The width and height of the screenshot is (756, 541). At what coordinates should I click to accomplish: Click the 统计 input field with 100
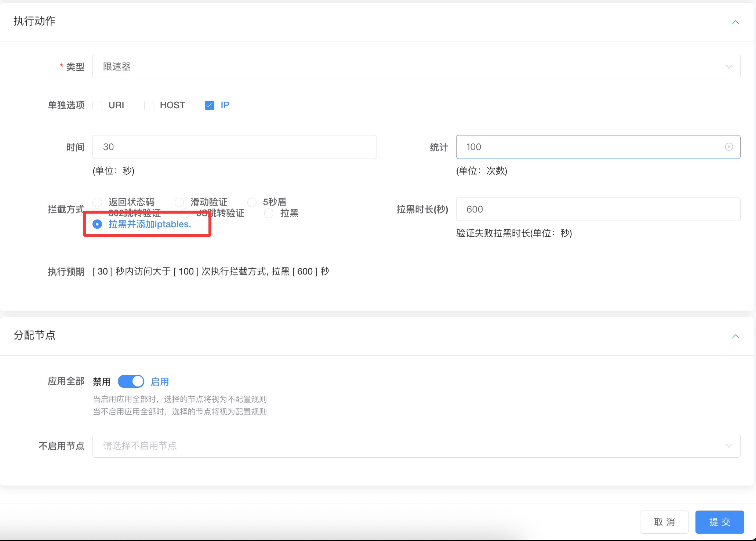pyautogui.click(x=598, y=147)
